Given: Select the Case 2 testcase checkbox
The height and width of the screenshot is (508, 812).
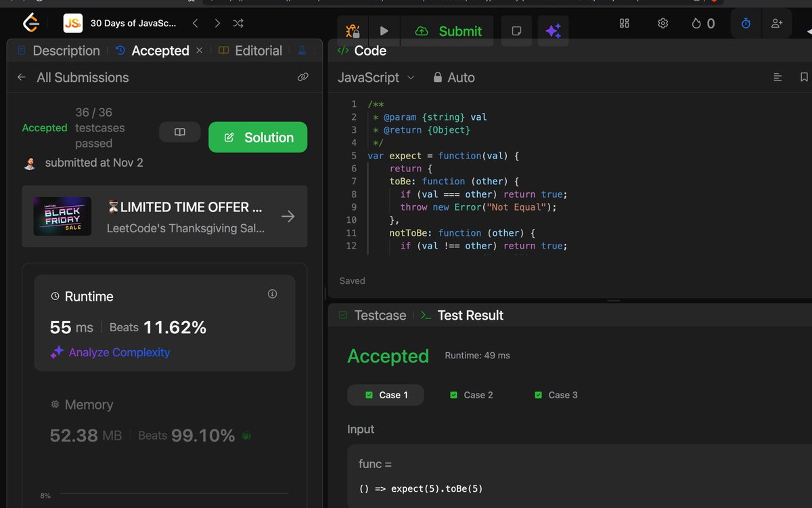Looking at the screenshot, I should (x=453, y=395).
